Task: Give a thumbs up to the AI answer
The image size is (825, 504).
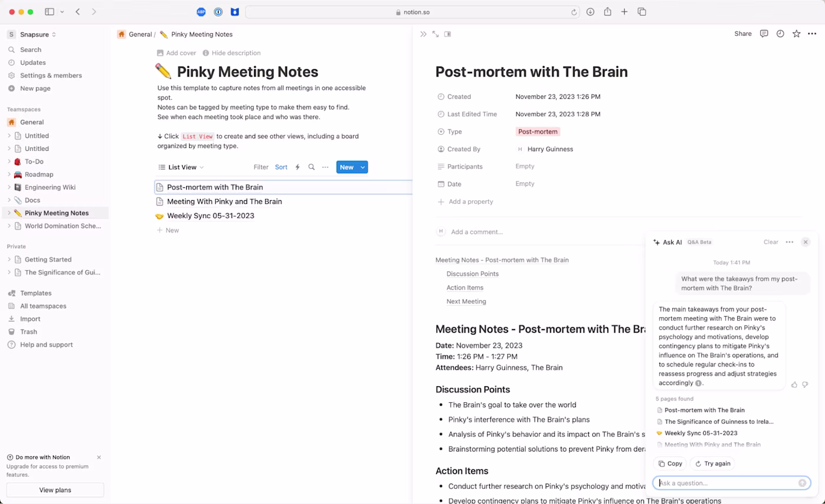Action: click(x=794, y=384)
